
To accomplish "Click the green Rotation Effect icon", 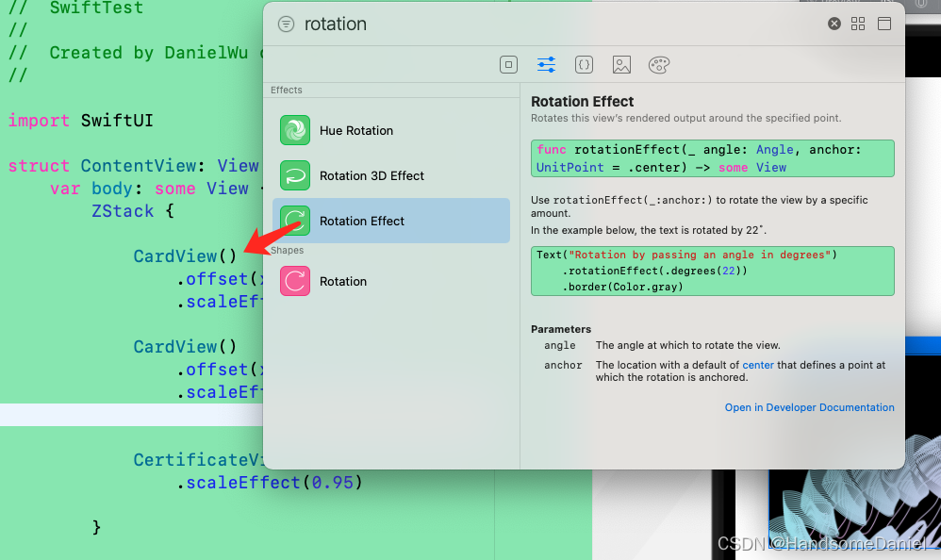I will click(x=295, y=221).
